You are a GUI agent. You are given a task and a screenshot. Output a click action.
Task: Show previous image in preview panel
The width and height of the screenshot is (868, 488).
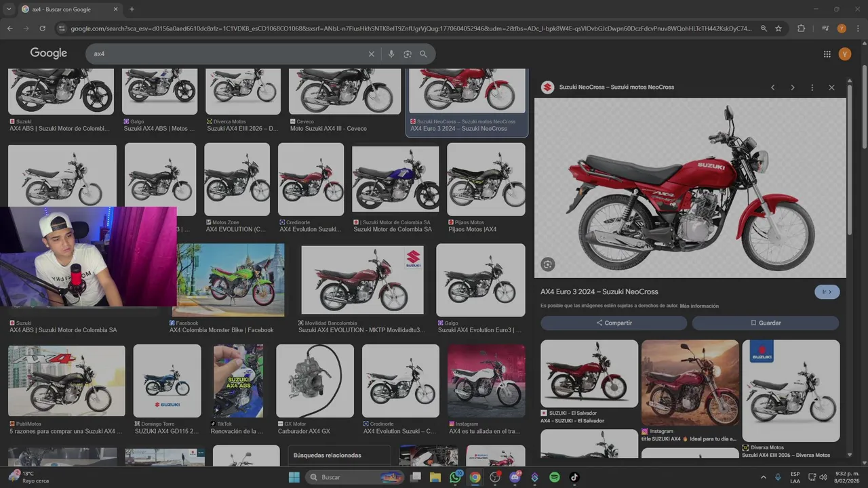tap(772, 87)
